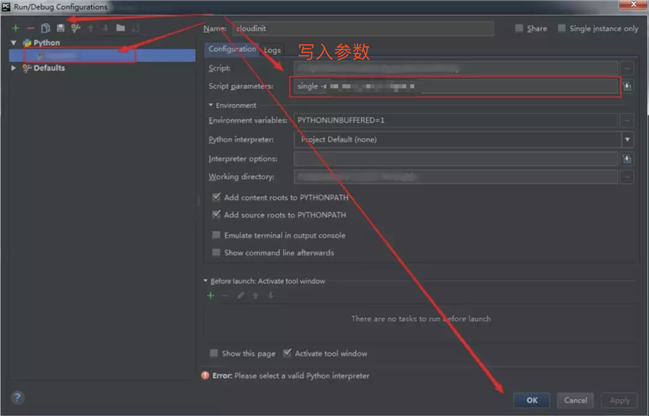
Task: Remove a Before launch task
Action: 225,296
